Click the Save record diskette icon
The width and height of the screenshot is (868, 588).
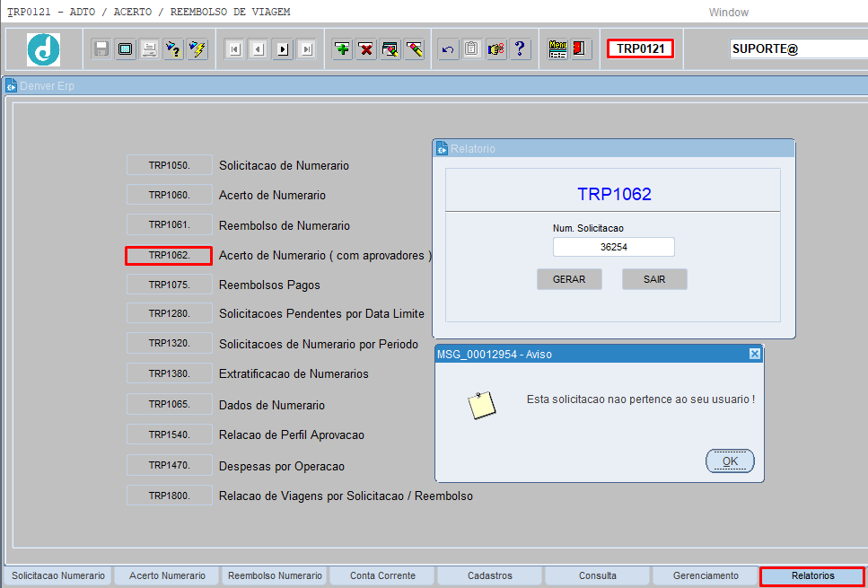101,49
